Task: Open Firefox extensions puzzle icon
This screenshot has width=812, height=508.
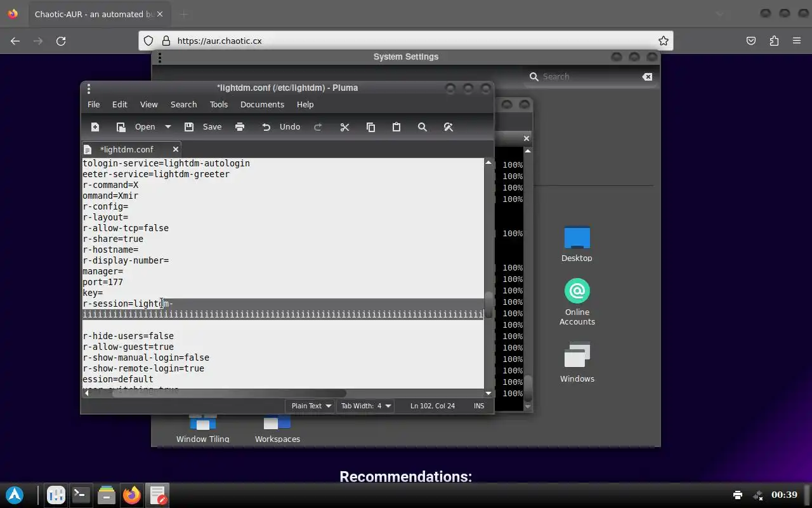Action: coord(774,41)
